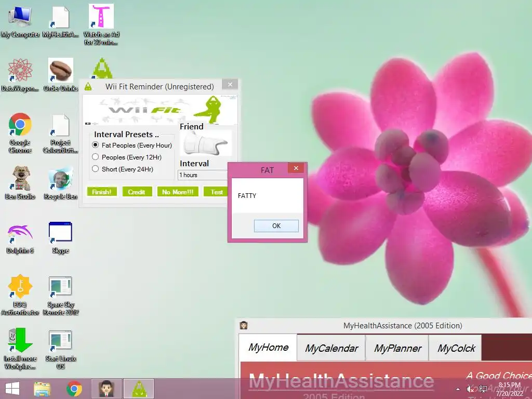Switch to the MyHome tab

tap(268, 348)
